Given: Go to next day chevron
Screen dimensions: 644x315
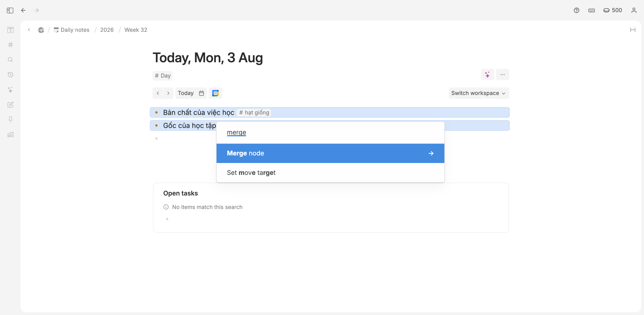Looking at the screenshot, I should point(168,93).
